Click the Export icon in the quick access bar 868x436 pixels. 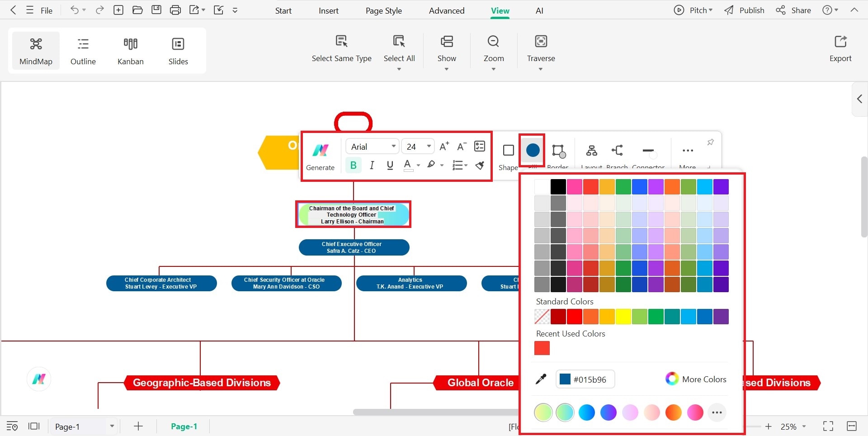[x=194, y=10]
